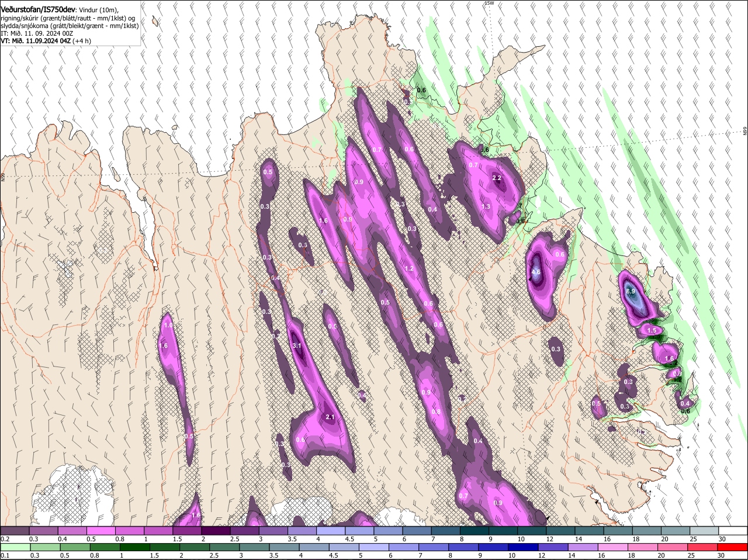The width and height of the screenshot is (748, 560).
Task: Click rain scale swatch between 0.1 and 0.3
Action: (x=16, y=547)
